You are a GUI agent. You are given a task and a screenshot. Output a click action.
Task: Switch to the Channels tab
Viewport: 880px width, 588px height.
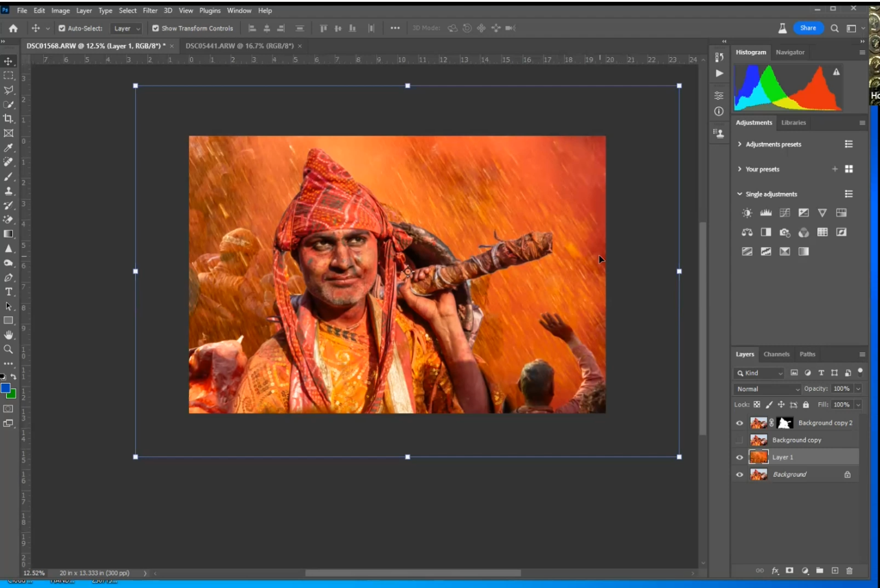[776, 354]
